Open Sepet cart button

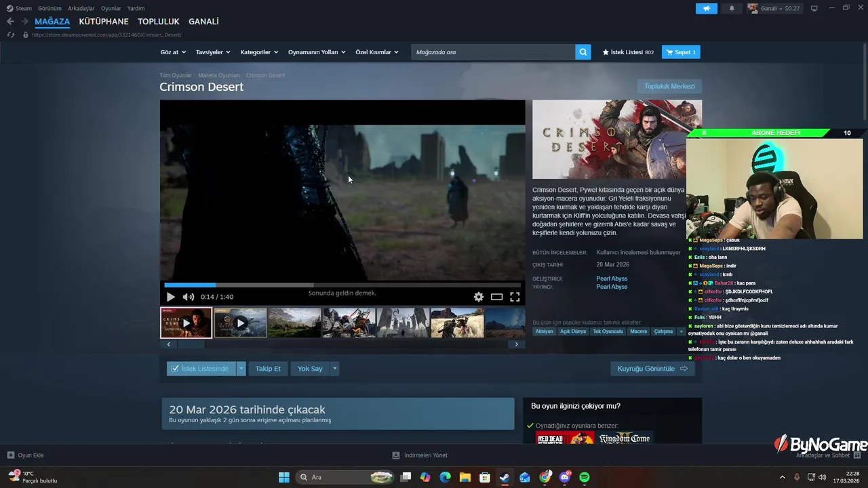[x=681, y=52]
